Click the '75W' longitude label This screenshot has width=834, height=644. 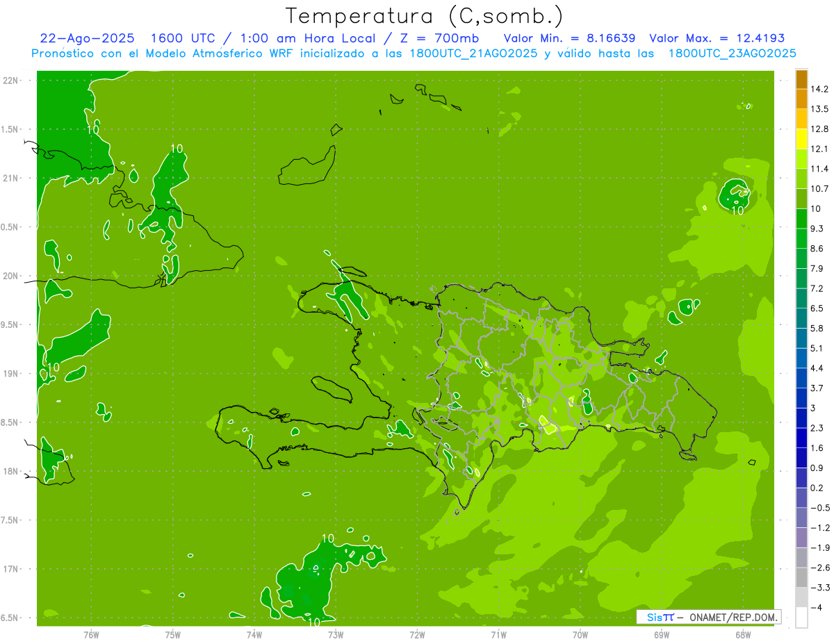pos(173,634)
